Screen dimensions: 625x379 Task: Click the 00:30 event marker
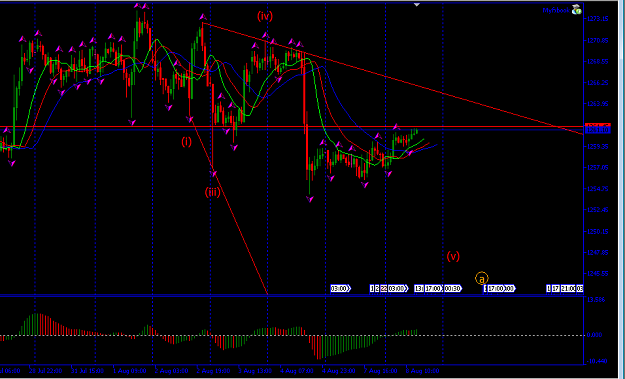(453, 288)
